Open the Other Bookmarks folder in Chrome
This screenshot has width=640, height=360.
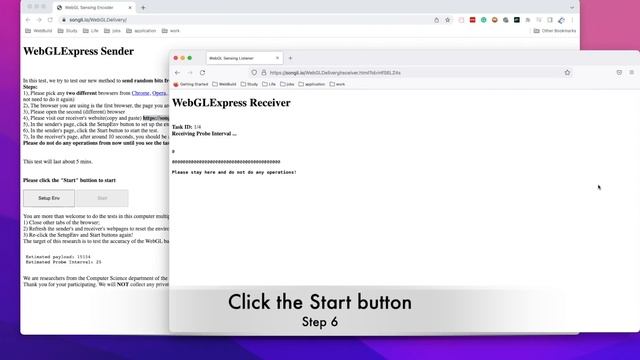click(x=555, y=31)
